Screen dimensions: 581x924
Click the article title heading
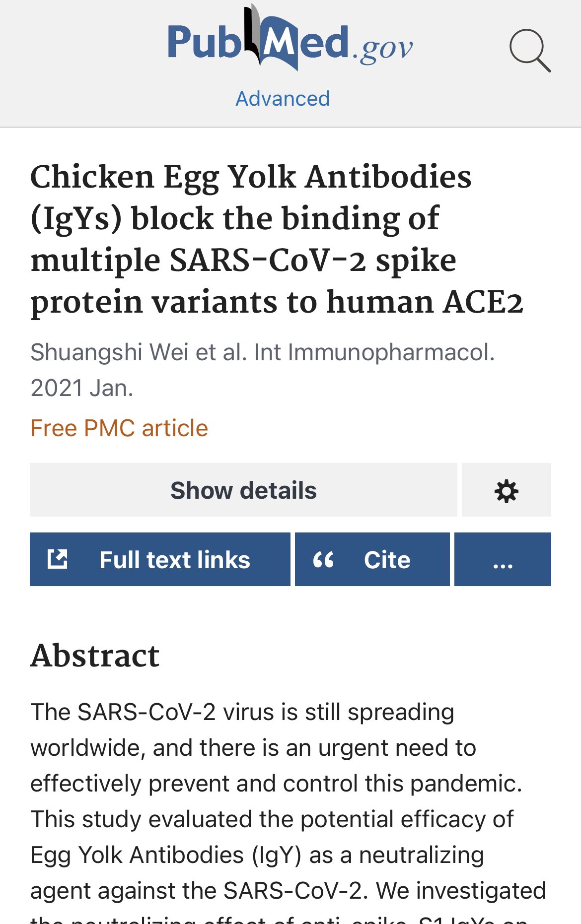277,240
